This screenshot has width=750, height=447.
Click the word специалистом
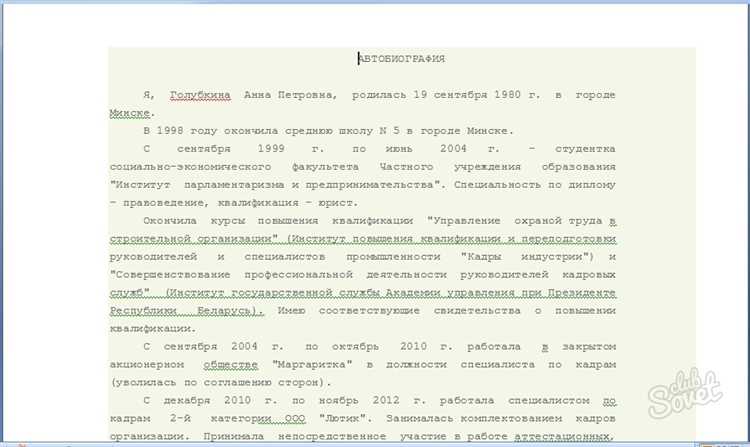tap(549, 401)
